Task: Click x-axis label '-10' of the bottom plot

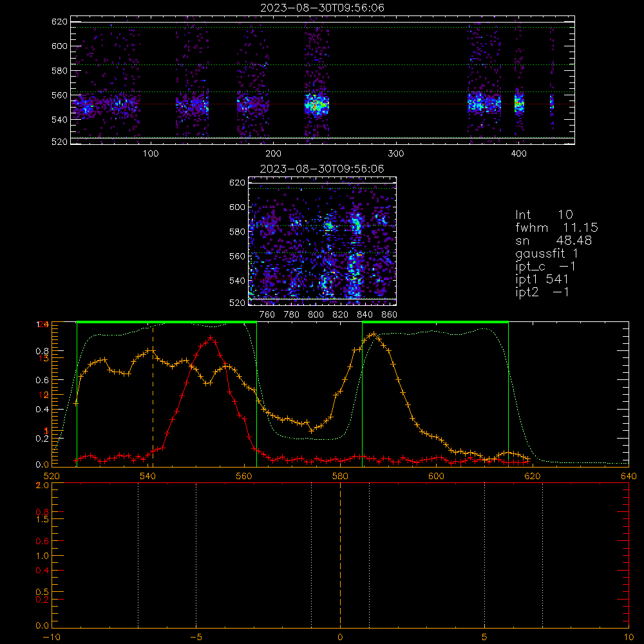Action: pos(52,638)
